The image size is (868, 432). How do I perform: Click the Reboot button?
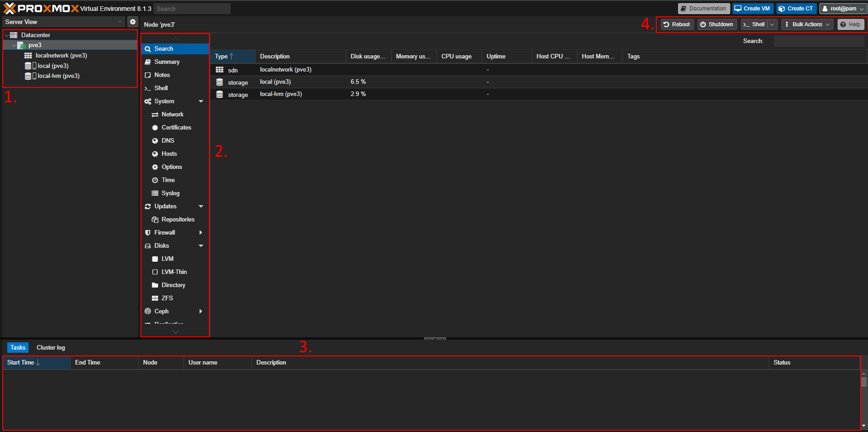click(x=677, y=24)
